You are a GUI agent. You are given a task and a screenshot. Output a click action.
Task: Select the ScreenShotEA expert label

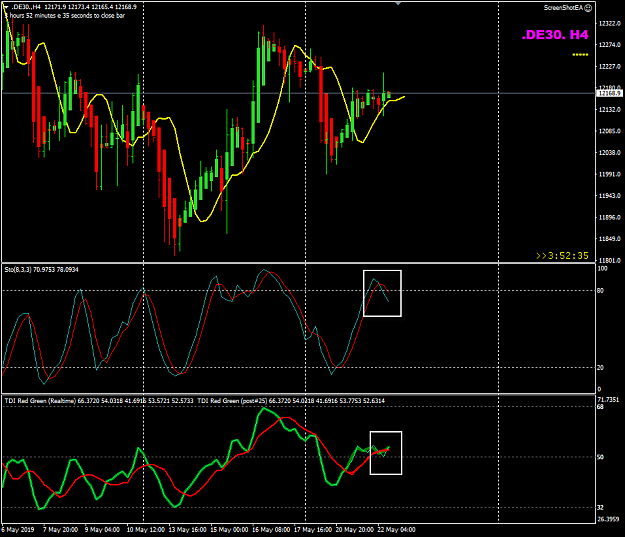(x=563, y=8)
